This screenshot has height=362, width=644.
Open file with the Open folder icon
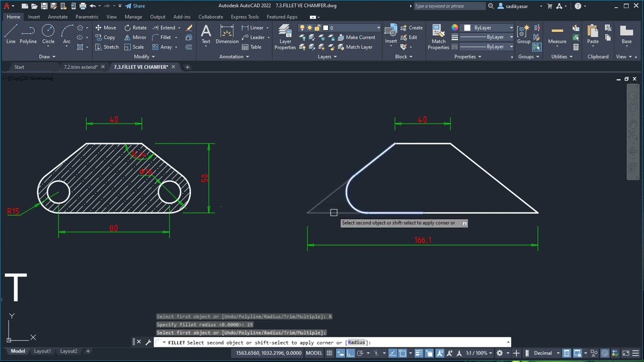click(35, 6)
